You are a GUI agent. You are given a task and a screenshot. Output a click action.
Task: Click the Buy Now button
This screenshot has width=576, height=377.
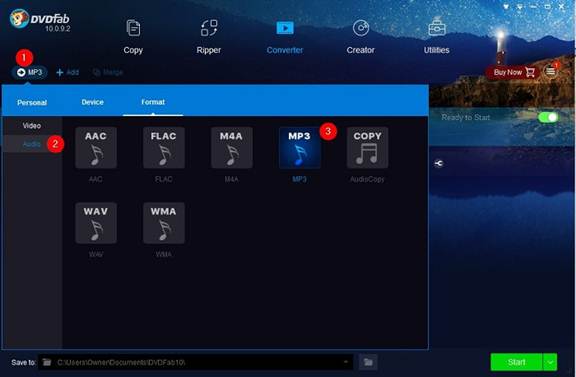pos(514,72)
